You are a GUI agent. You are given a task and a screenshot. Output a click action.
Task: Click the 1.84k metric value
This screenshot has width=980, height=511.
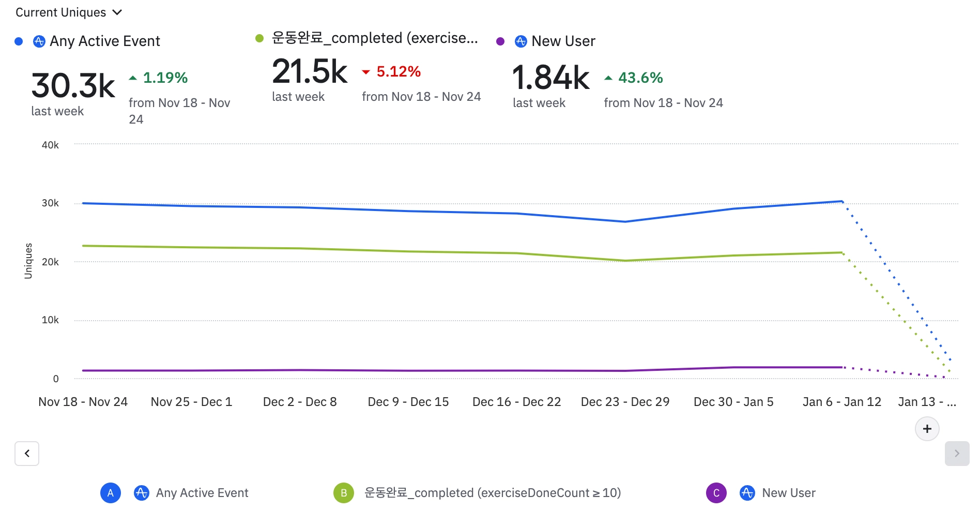550,78
